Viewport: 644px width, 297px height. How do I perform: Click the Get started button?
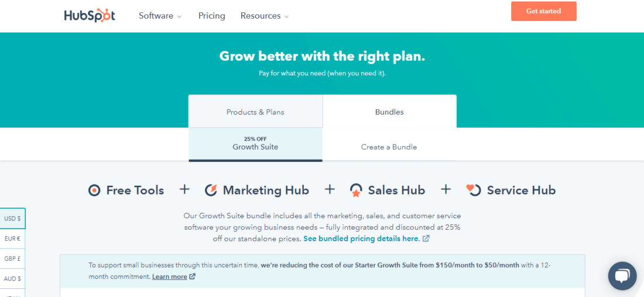click(x=544, y=11)
